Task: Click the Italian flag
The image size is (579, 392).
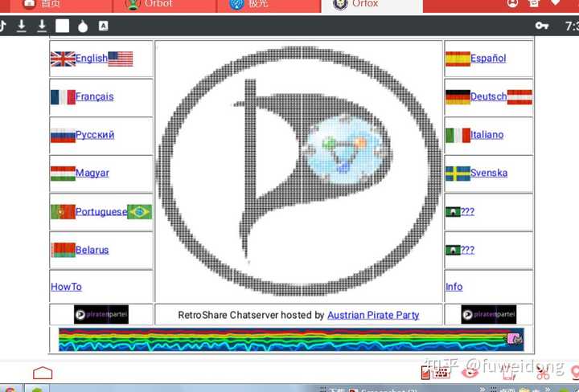Action: click(458, 135)
